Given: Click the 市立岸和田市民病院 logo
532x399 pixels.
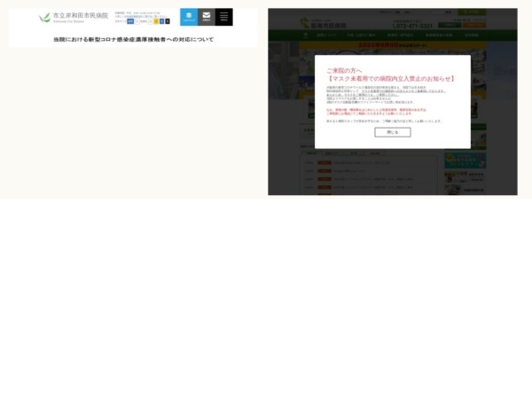Looking at the screenshot, I should tap(74, 18).
